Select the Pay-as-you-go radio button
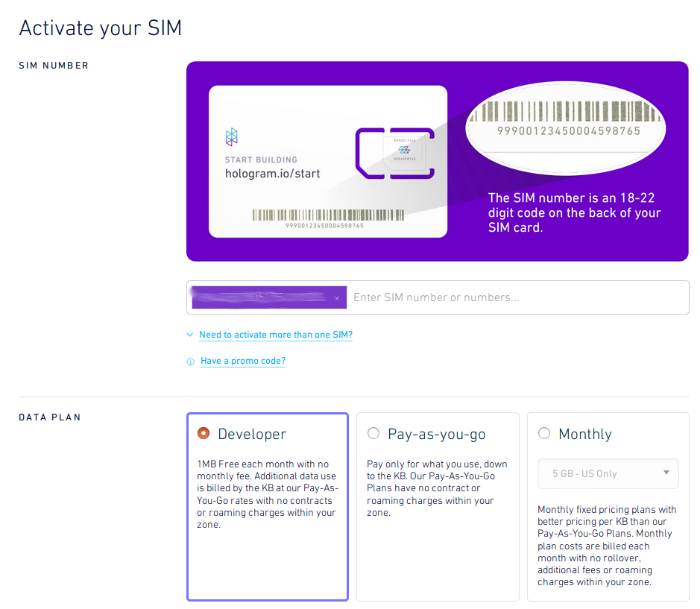This screenshot has width=700, height=609. 373,433
